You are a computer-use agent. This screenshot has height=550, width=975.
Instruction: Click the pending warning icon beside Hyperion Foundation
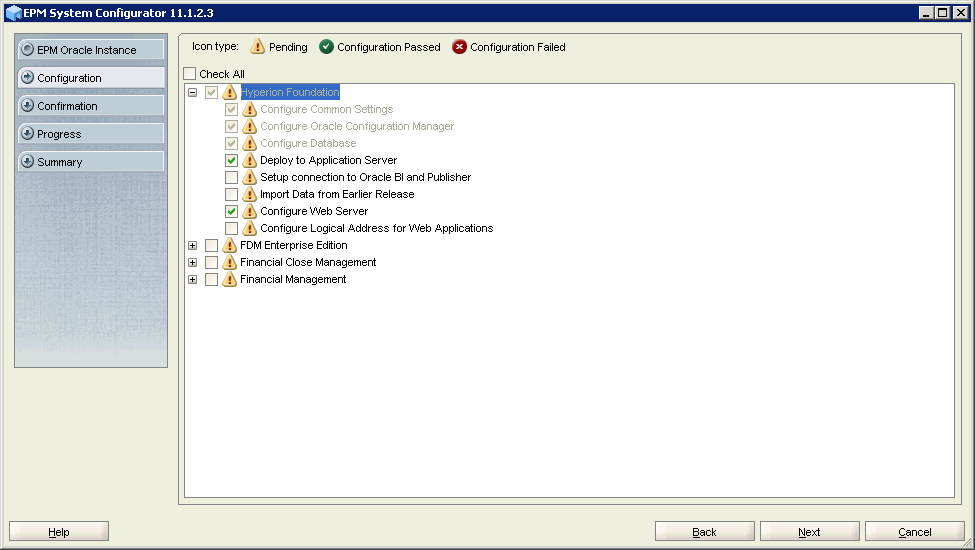229,92
